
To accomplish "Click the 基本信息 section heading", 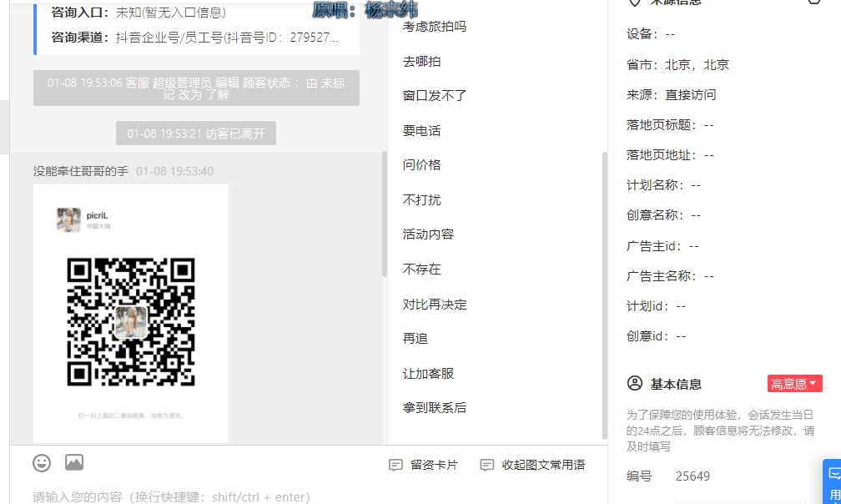I will click(x=676, y=385).
